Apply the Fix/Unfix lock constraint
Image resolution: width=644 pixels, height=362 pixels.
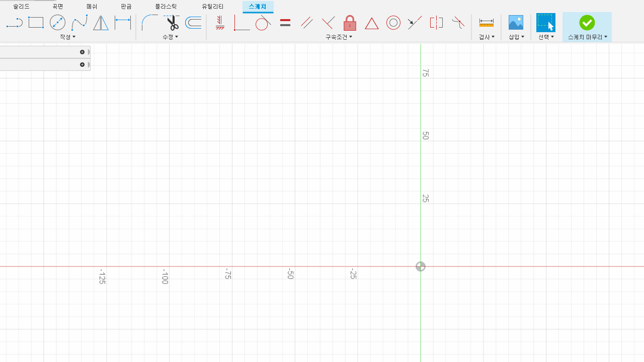coord(350,23)
